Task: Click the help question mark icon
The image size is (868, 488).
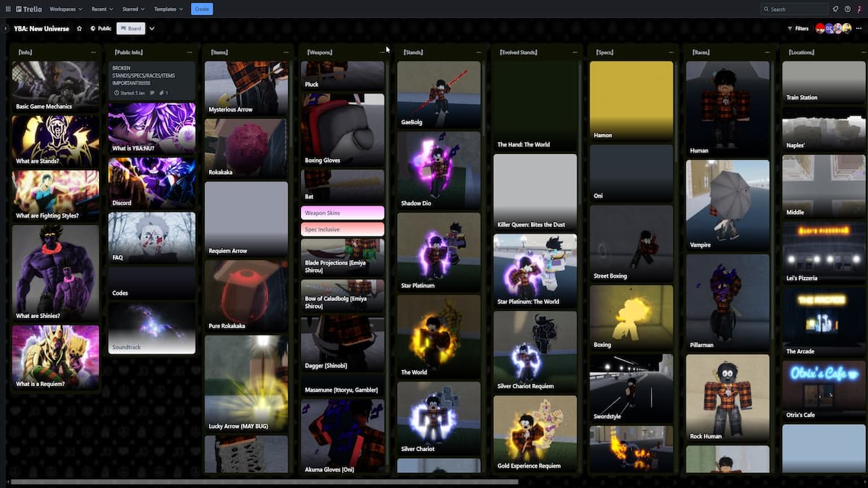Action: point(846,9)
